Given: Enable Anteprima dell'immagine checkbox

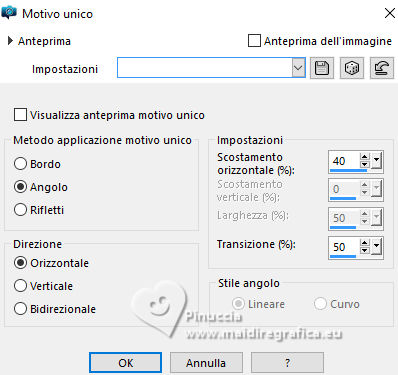Looking at the screenshot, I should point(254,41).
